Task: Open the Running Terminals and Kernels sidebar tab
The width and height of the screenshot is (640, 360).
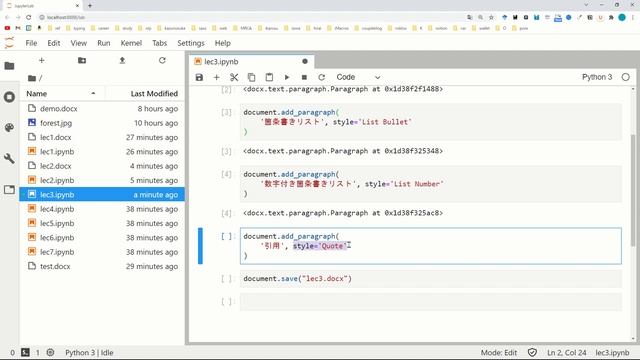Action: pos(9,97)
